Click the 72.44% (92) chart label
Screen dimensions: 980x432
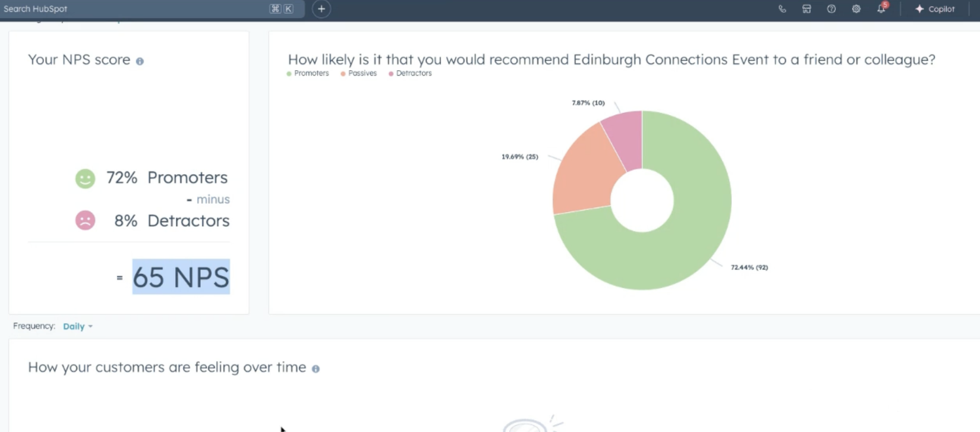pyautogui.click(x=749, y=268)
